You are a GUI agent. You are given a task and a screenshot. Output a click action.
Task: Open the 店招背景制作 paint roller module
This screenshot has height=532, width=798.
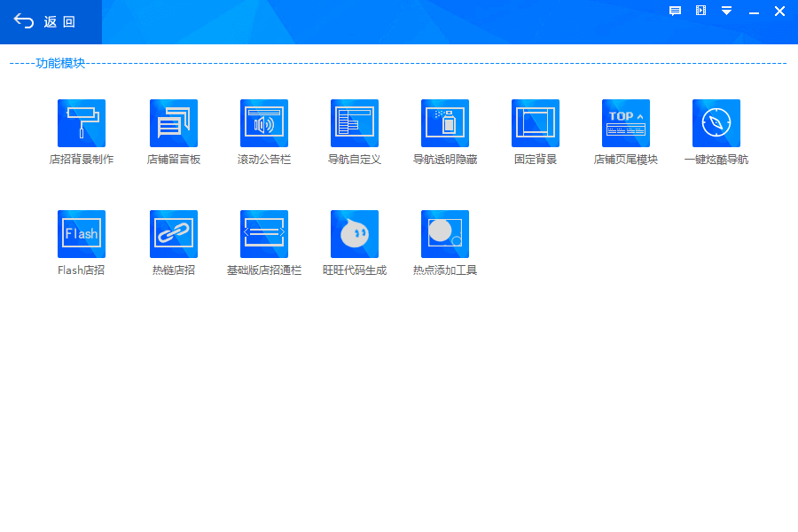click(82, 123)
